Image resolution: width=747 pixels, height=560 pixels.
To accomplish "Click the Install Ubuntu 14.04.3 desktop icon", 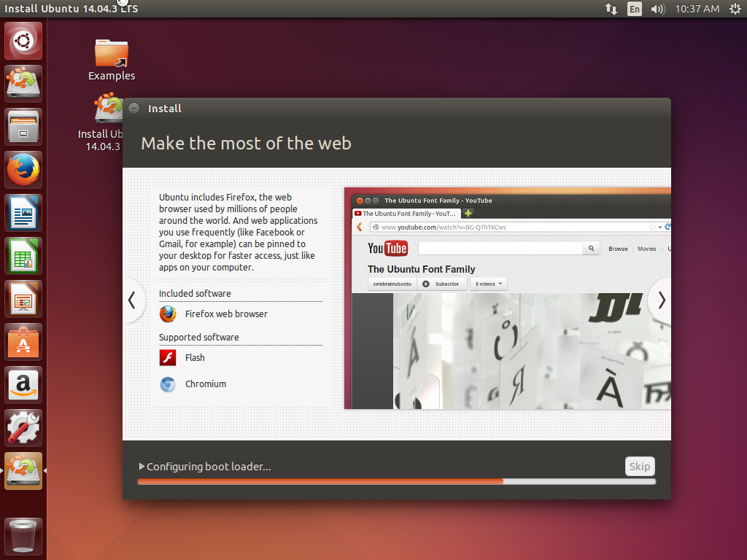I will (x=101, y=122).
